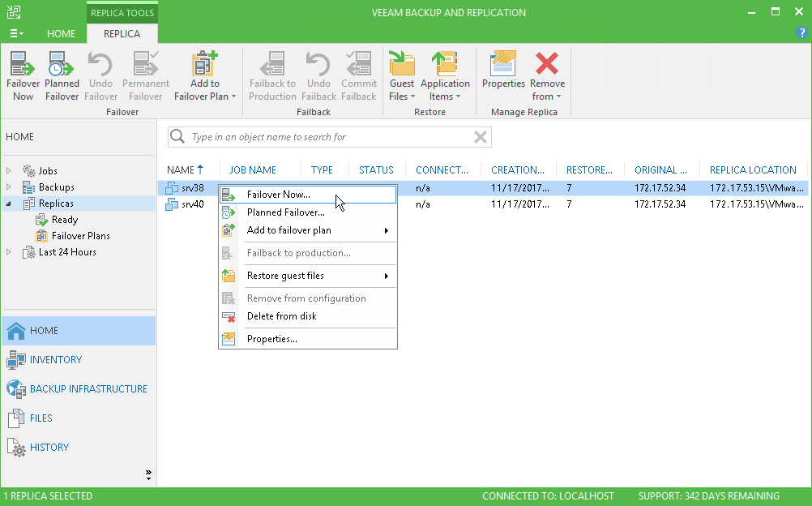Viewport: 812px width, 506px height.
Task: Click the Permanent Failover ribbon icon
Action: click(x=146, y=63)
